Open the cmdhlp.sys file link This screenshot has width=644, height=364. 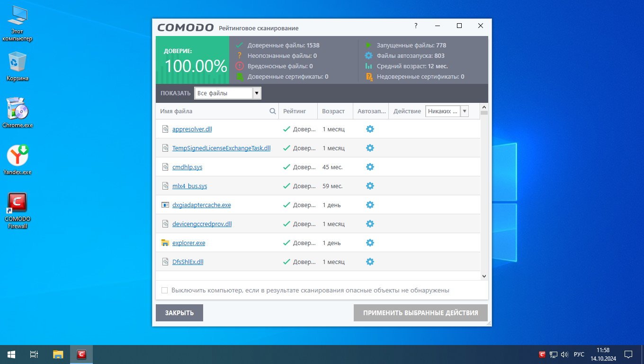pos(187,167)
